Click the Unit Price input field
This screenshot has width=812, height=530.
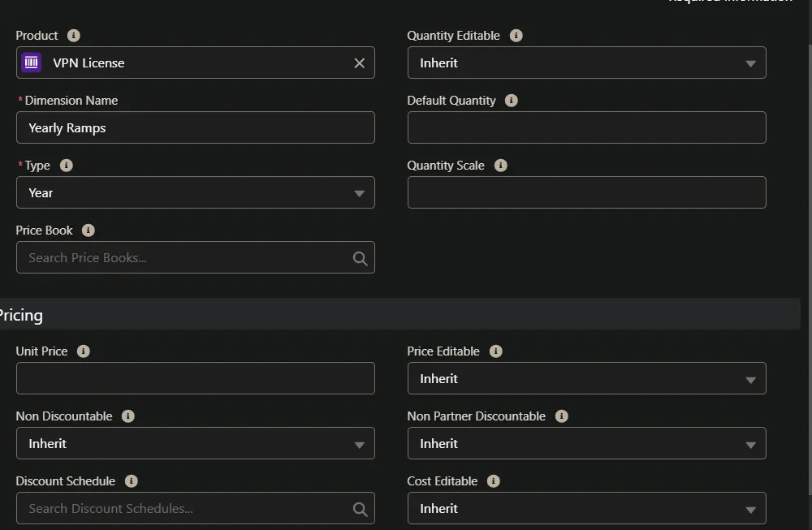[x=195, y=378]
